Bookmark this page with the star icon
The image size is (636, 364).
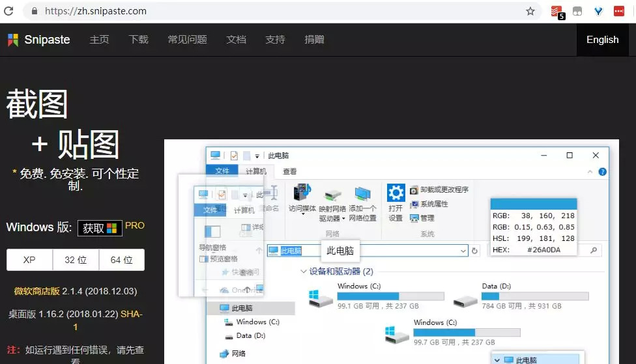coord(530,11)
